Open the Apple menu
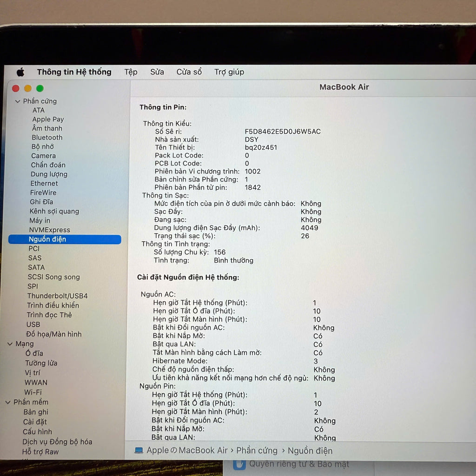Viewport: 476px width, 476px height. pyautogui.click(x=20, y=72)
